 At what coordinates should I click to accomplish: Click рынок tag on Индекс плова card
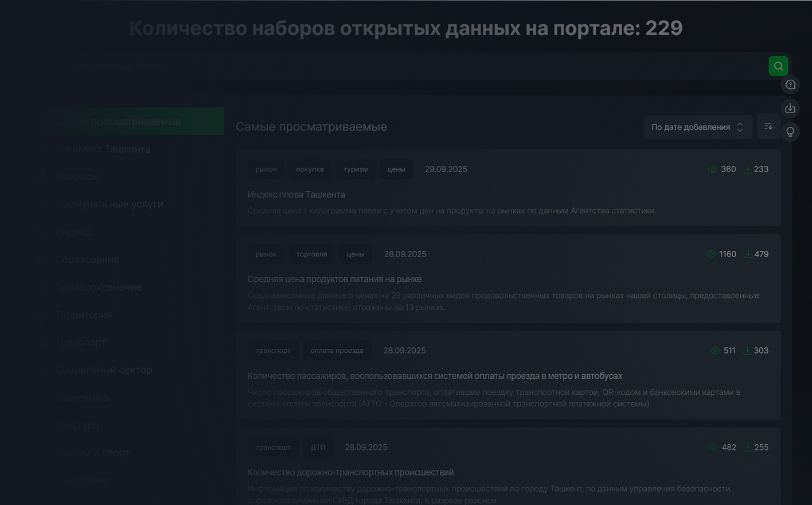point(266,169)
